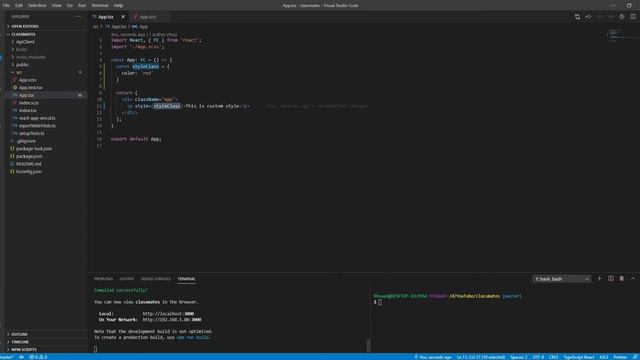Click 'You, seconds ago' blame status item
The image size is (640, 360).
[x=433, y=357]
